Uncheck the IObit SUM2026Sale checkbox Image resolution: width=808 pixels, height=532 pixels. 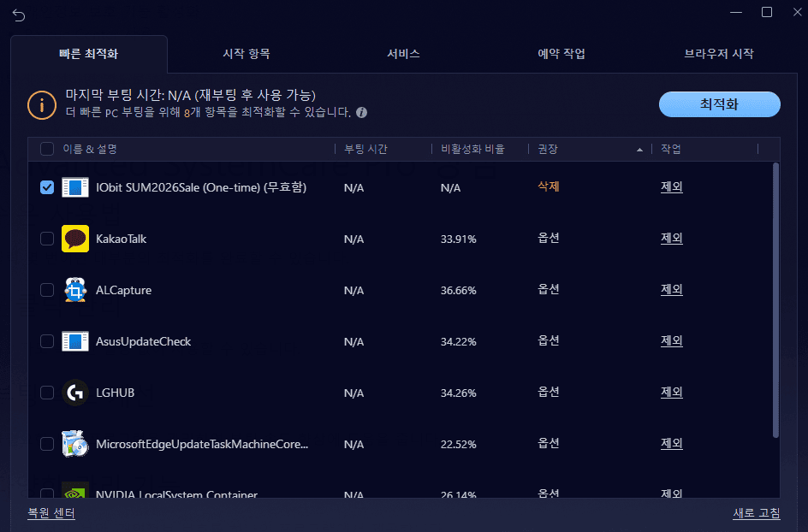point(47,187)
